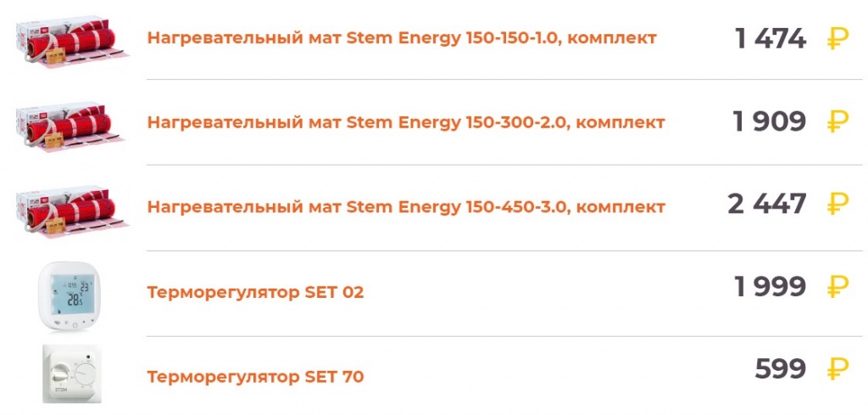Select the 1 474 price value

[x=771, y=38]
